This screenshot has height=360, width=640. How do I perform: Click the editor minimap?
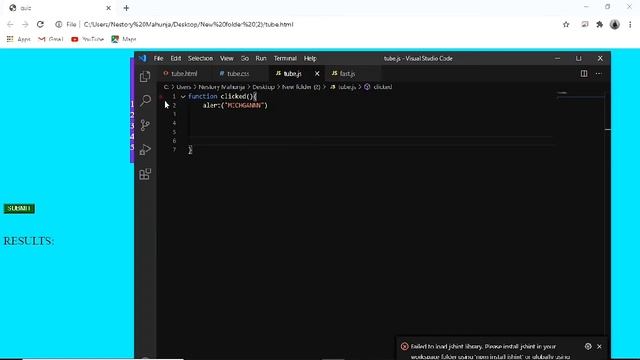580,95
